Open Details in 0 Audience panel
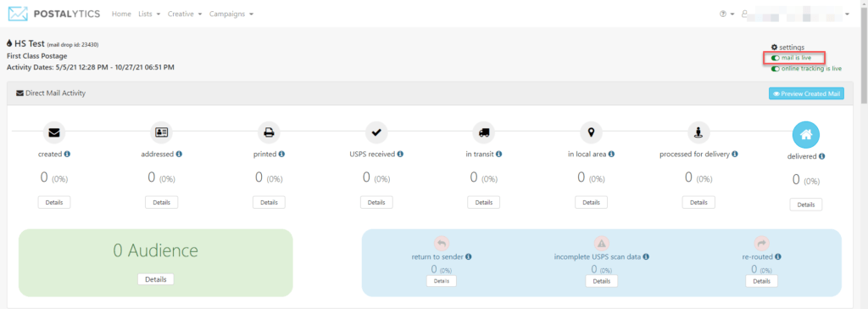The height and width of the screenshot is (309, 868). click(156, 279)
